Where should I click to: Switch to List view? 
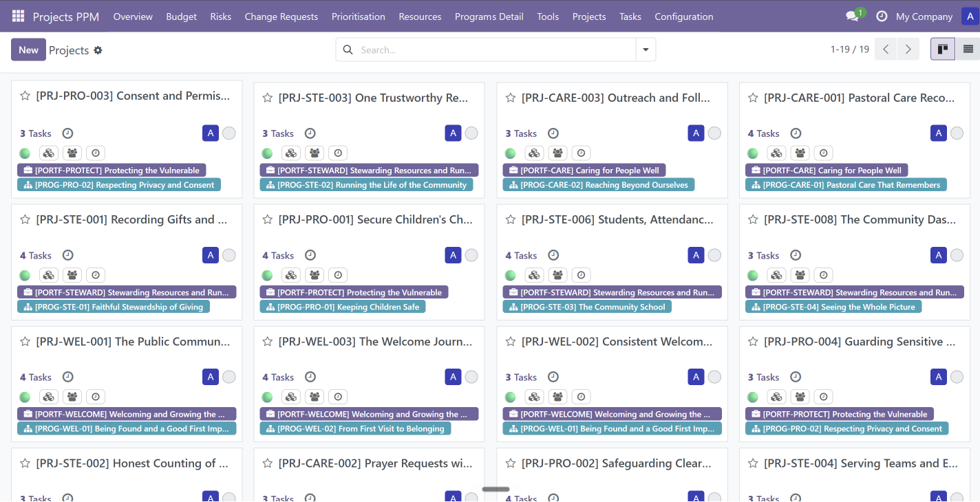[968, 49]
